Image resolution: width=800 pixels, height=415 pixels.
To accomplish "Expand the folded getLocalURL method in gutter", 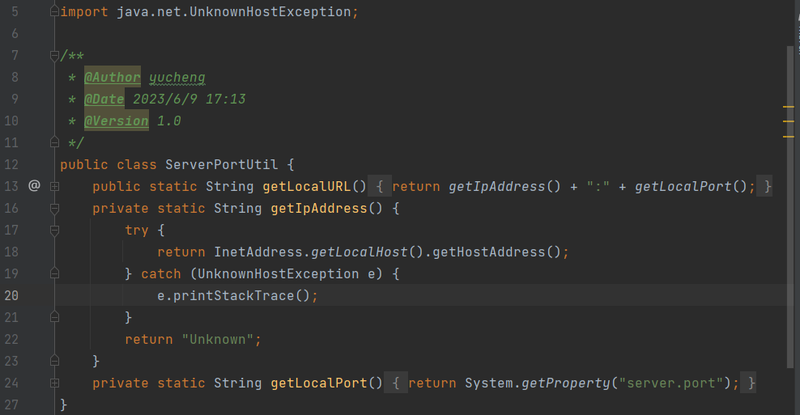I will pyautogui.click(x=55, y=187).
